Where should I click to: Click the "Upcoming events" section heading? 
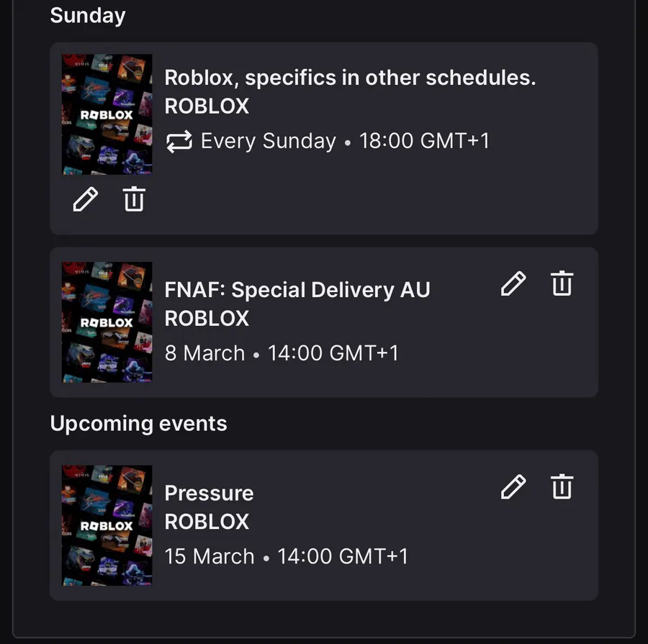138,424
